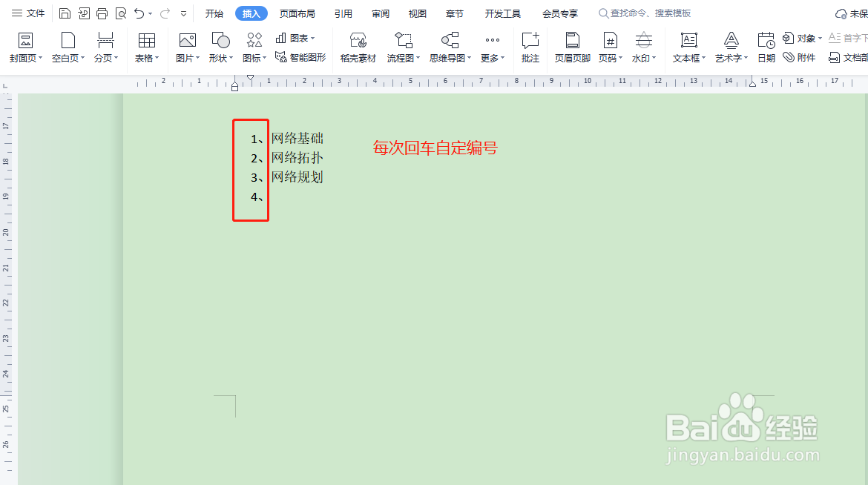Open the 文件 menu
This screenshot has width=868, height=485.
(x=28, y=13)
